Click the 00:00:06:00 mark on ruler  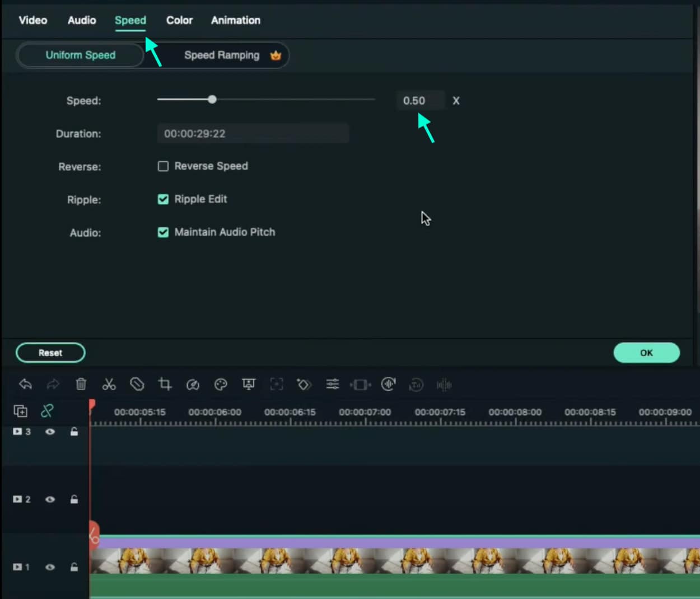[215, 412]
